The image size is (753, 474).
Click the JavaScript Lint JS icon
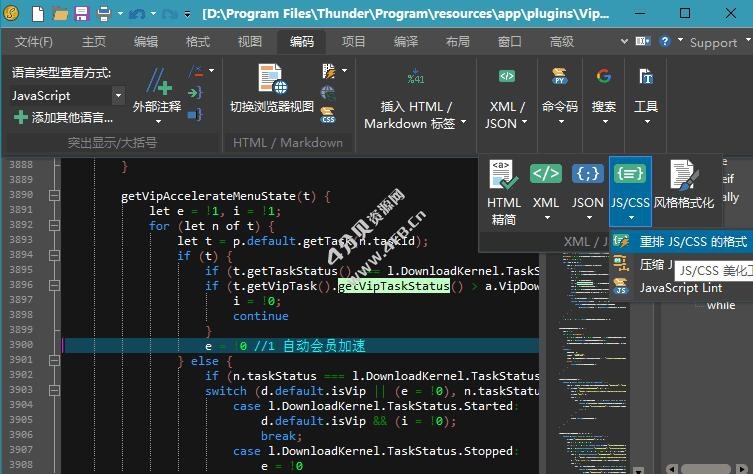(x=621, y=287)
